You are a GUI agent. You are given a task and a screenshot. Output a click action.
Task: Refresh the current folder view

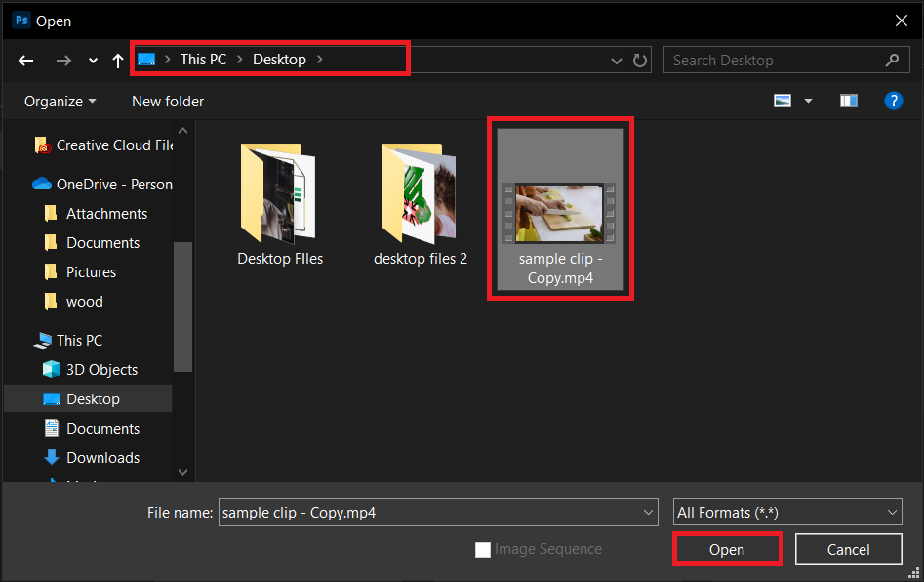click(x=640, y=60)
